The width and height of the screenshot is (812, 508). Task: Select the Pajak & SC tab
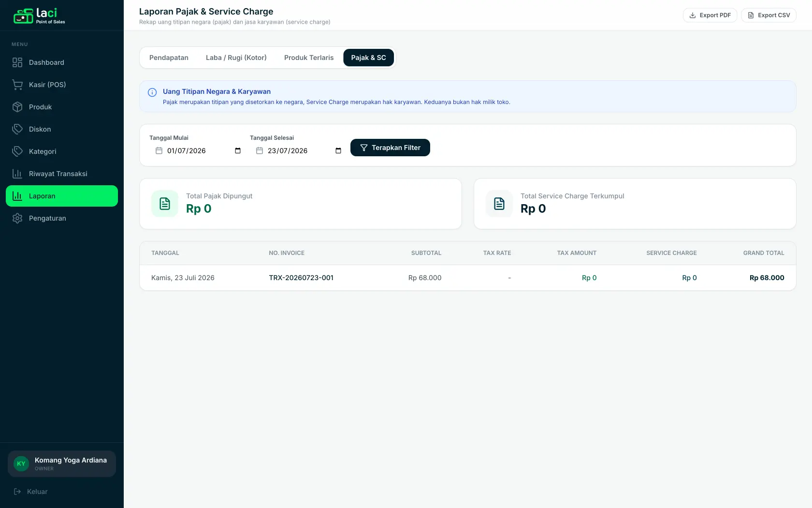click(x=369, y=58)
